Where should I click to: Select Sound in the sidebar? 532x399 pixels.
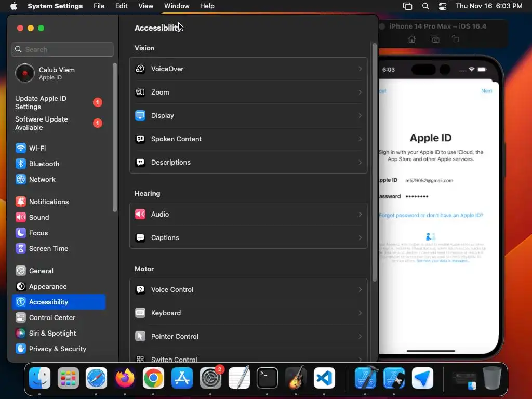(59, 218)
